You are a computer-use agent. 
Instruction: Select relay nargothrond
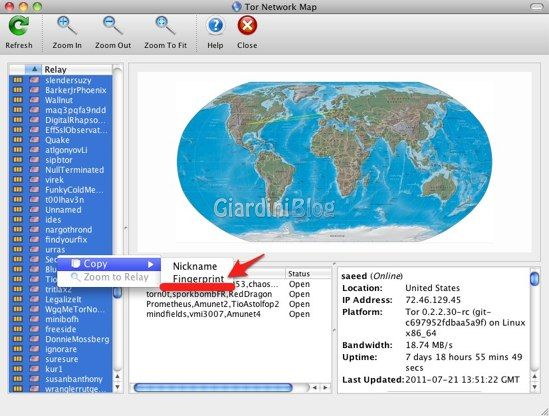pyautogui.click(x=69, y=230)
